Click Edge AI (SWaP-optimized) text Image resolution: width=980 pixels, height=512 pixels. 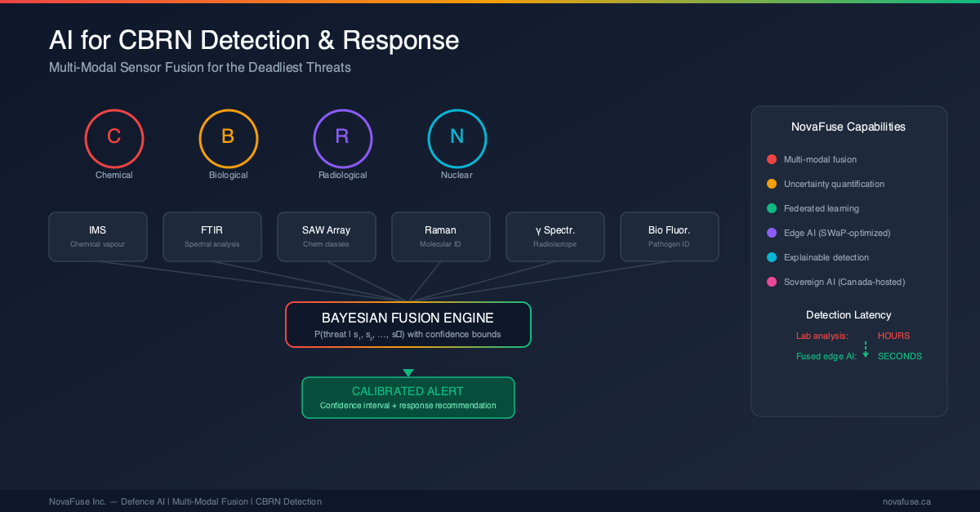click(837, 233)
